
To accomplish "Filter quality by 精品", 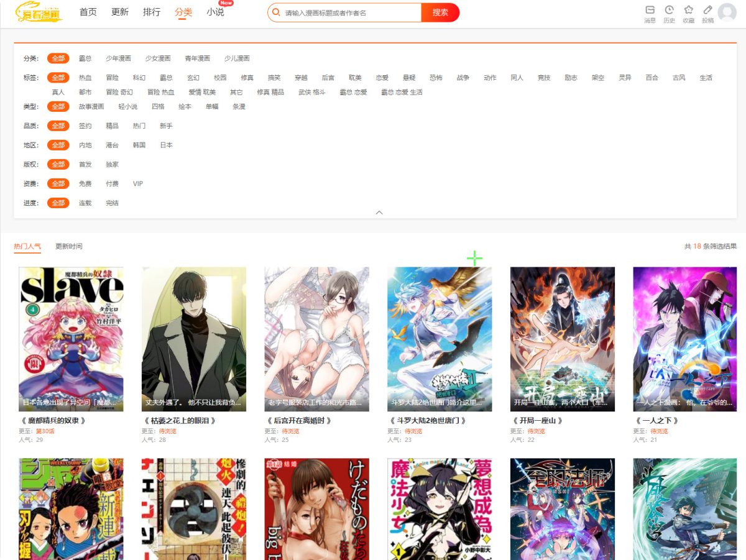I will [x=112, y=126].
